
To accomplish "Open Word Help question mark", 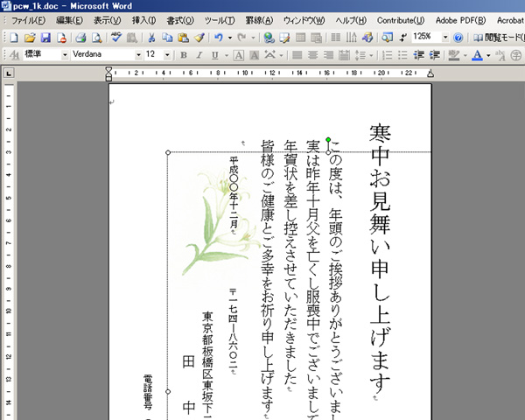I will pyautogui.click(x=458, y=37).
